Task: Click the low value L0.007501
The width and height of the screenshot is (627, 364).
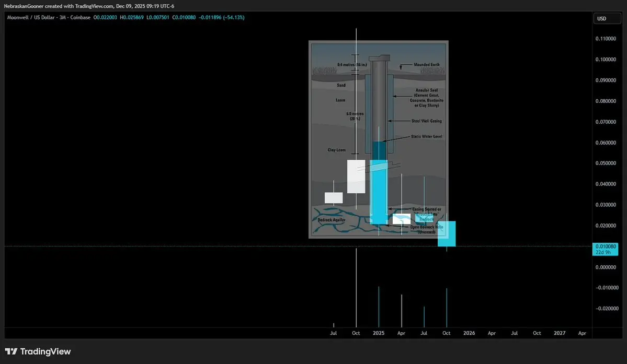Action: (x=157, y=18)
